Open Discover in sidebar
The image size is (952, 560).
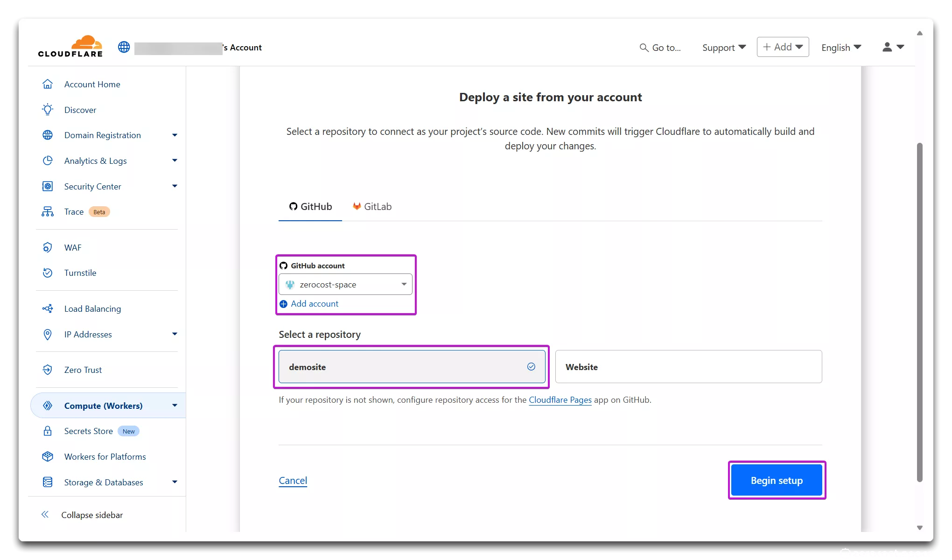click(x=80, y=110)
